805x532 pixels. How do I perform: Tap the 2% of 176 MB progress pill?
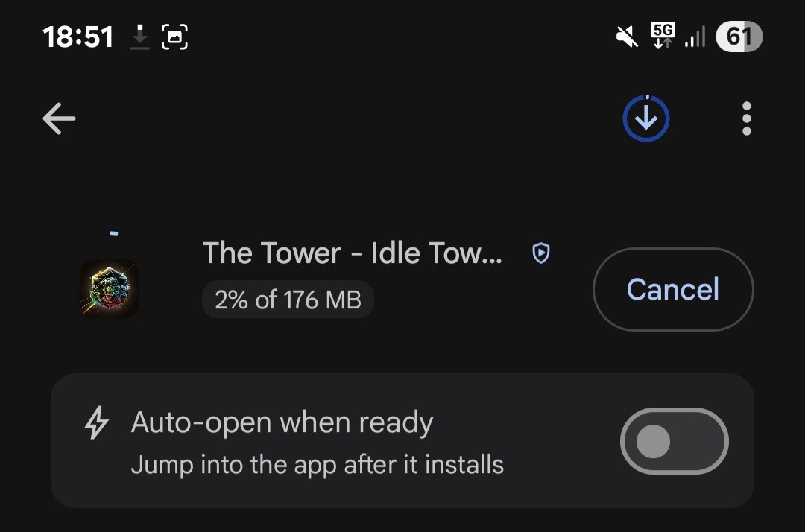tap(288, 300)
